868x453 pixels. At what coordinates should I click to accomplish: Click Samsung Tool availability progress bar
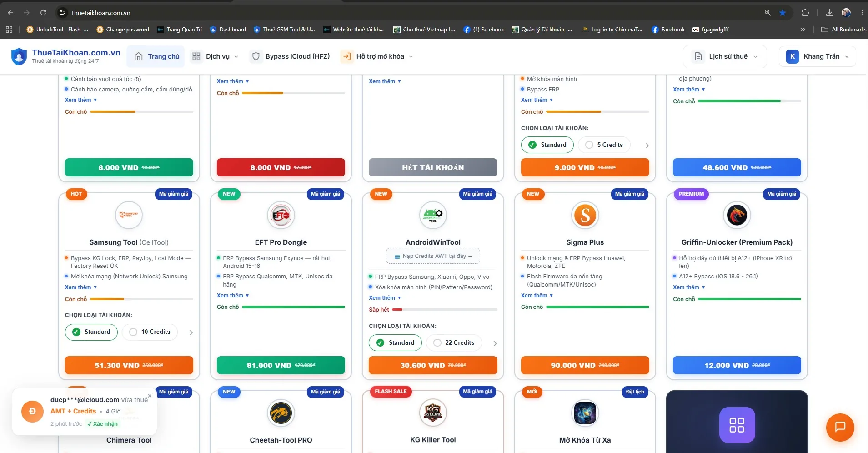pos(141,299)
